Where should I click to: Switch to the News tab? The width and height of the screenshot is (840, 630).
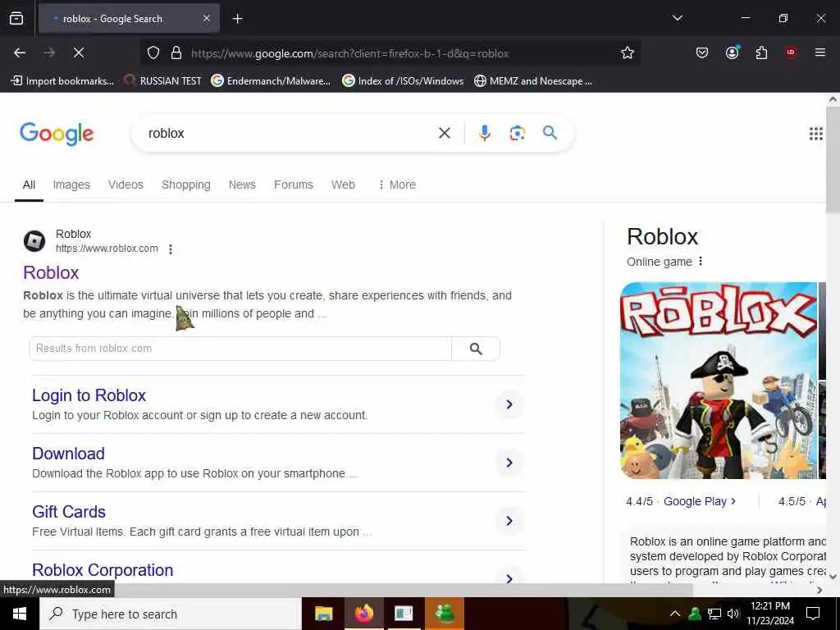[x=242, y=185]
